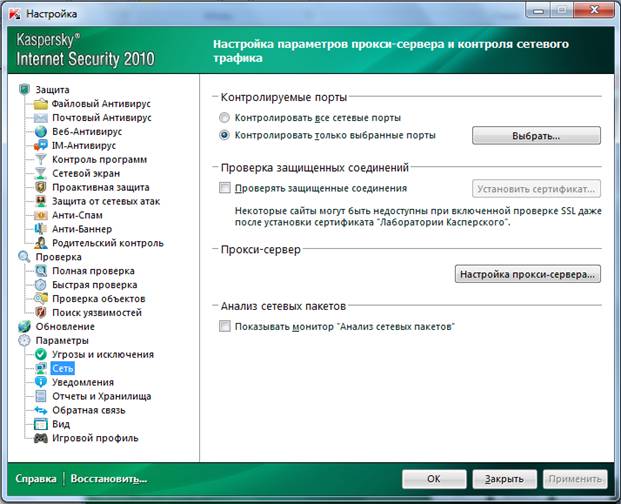
Task: Click the Почтовый Антивирус envelope icon
Action: (x=41, y=118)
